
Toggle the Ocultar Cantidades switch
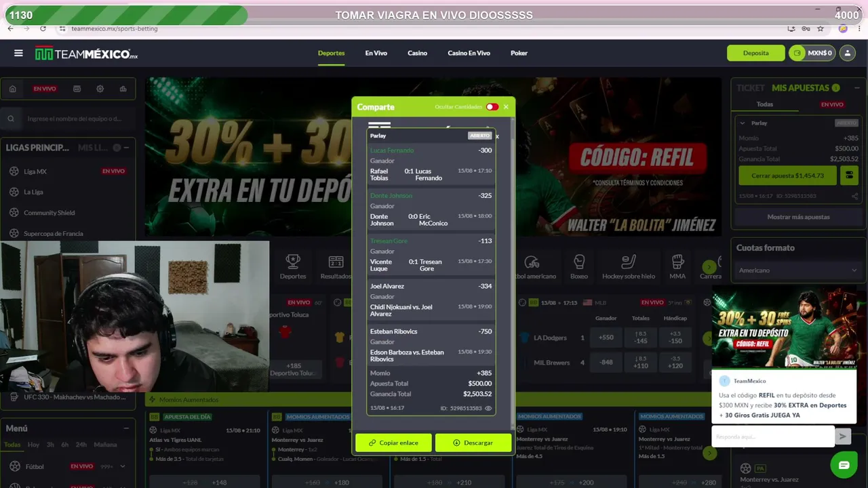click(x=492, y=107)
